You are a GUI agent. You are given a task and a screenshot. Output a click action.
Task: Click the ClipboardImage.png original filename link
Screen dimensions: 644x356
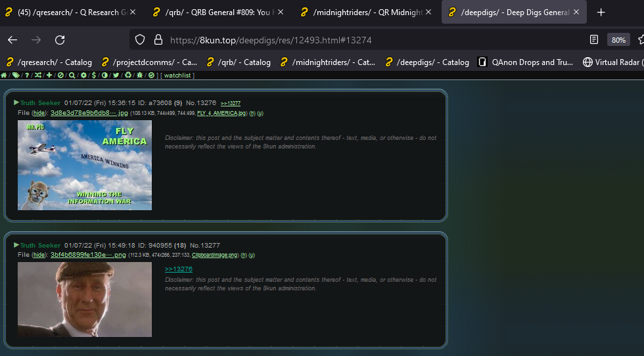coord(214,256)
